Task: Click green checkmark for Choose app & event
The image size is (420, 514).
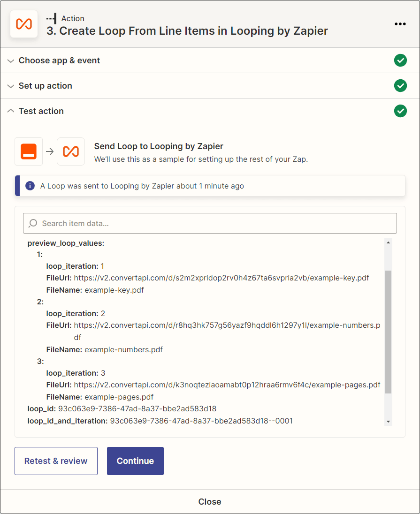Action: coord(400,60)
